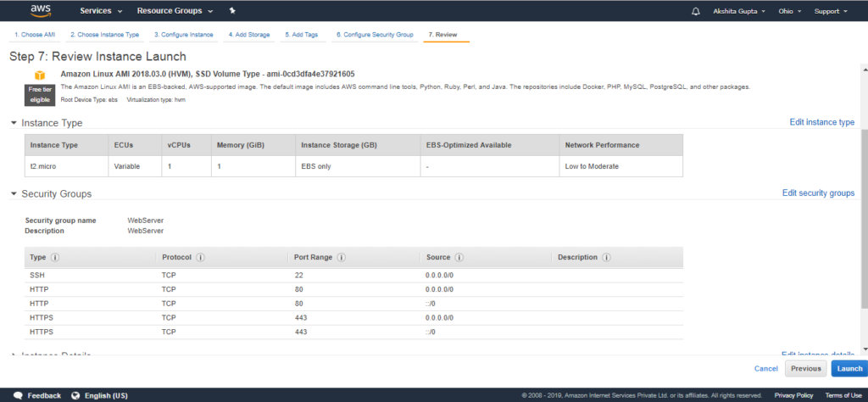Go to step 6 Configure Security Group

[375, 34]
